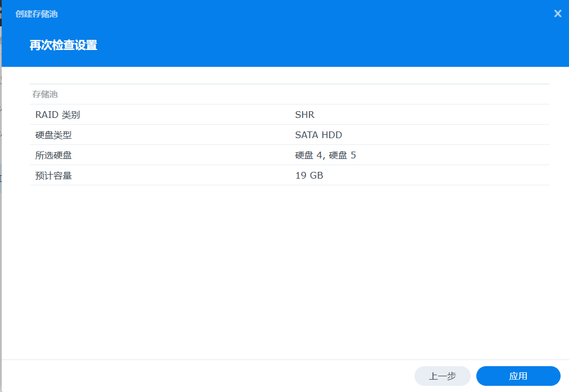The width and height of the screenshot is (569, 392).
Task: Click the 预计容量 label
Action: tap(53, 176)
